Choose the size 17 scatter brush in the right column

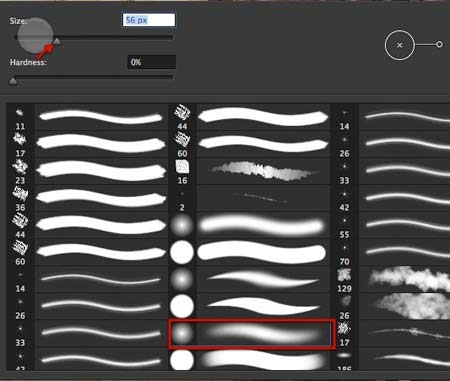(x=392, y=333)
